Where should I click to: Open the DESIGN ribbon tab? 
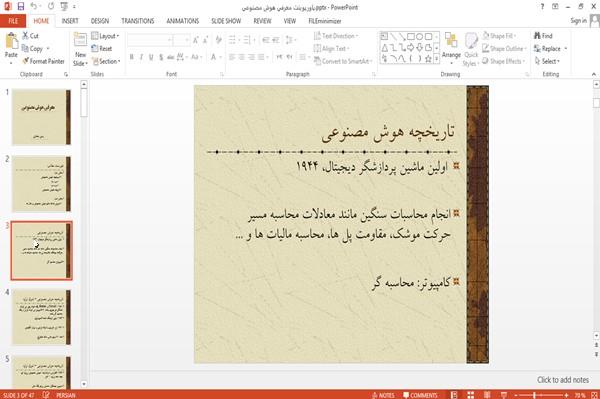pyautogui.click(x=100, y=21)
